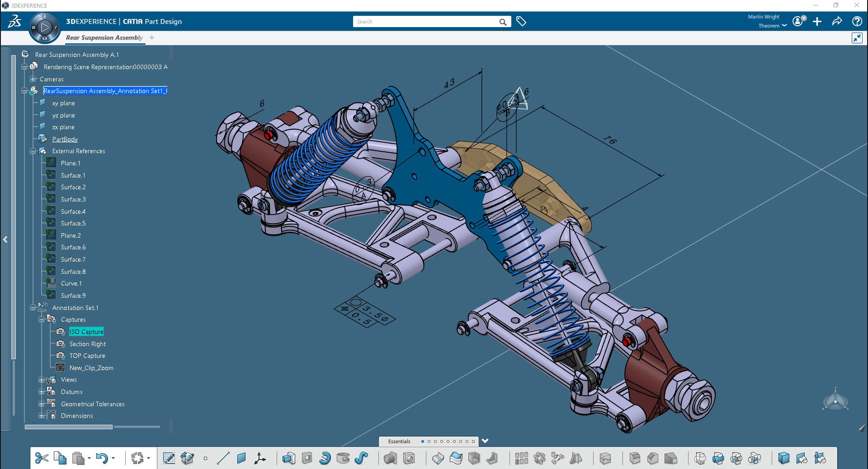Screen dimensions: 868x469
Task: Expand the Cameras node
Action: coord(32,79)
